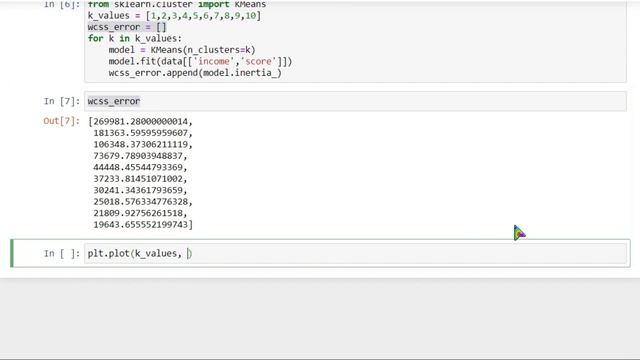Click the wcss_error.append(model.inertia_) line
This screenshot has height=360, width=640.
point(195,73)
